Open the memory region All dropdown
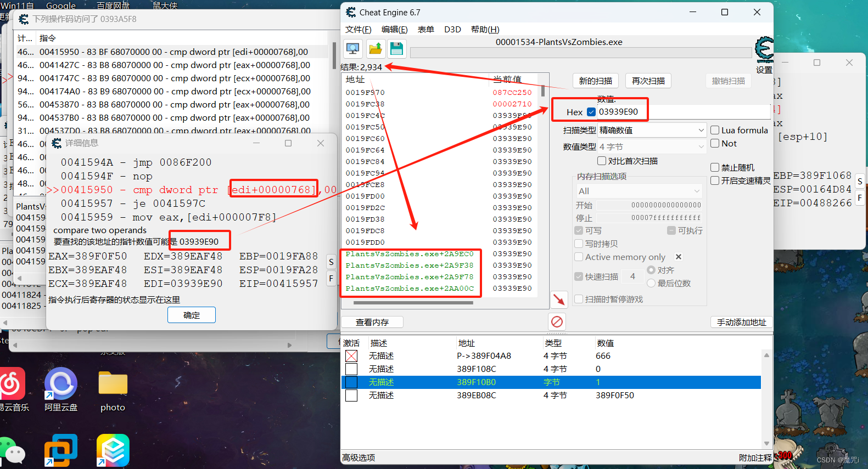 click(639, 191)
